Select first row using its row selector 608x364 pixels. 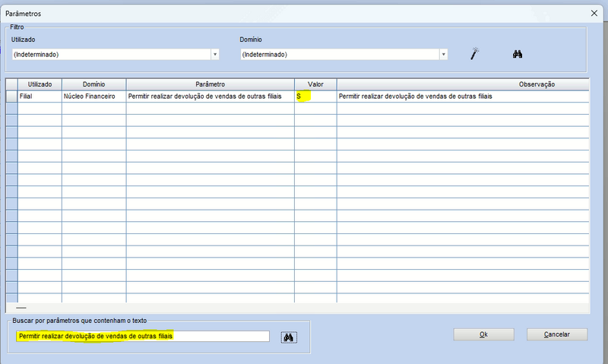coord(11,97)
